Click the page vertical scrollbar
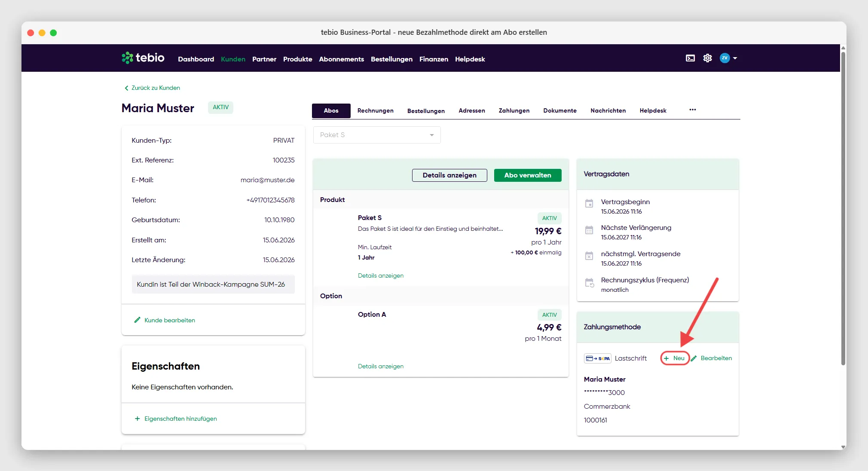This screenshot has width=868, height=471. [843, 208]
